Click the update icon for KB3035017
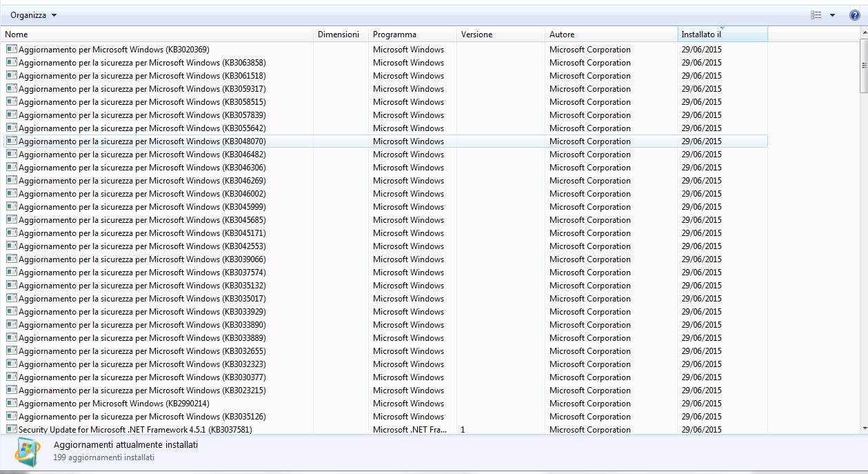 11,298
